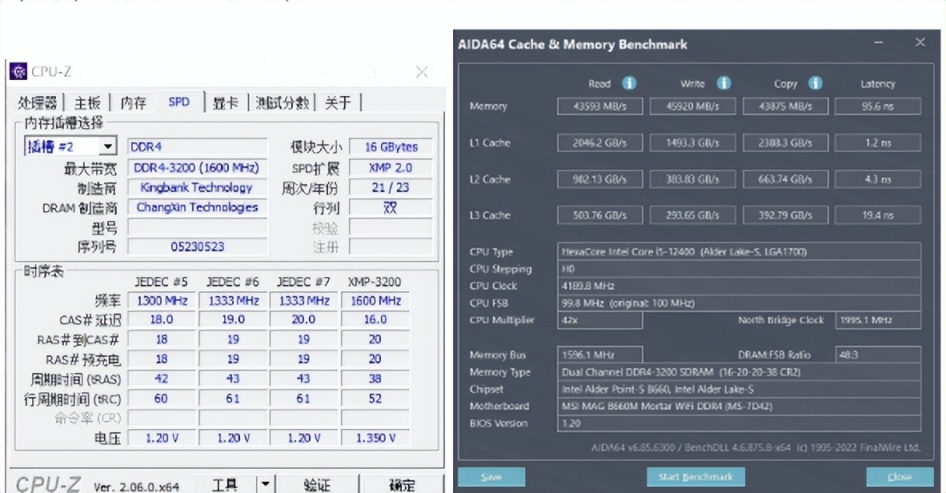
Task: Click the XMP 2.0 SPD extension field
Action: pos(391,168)
